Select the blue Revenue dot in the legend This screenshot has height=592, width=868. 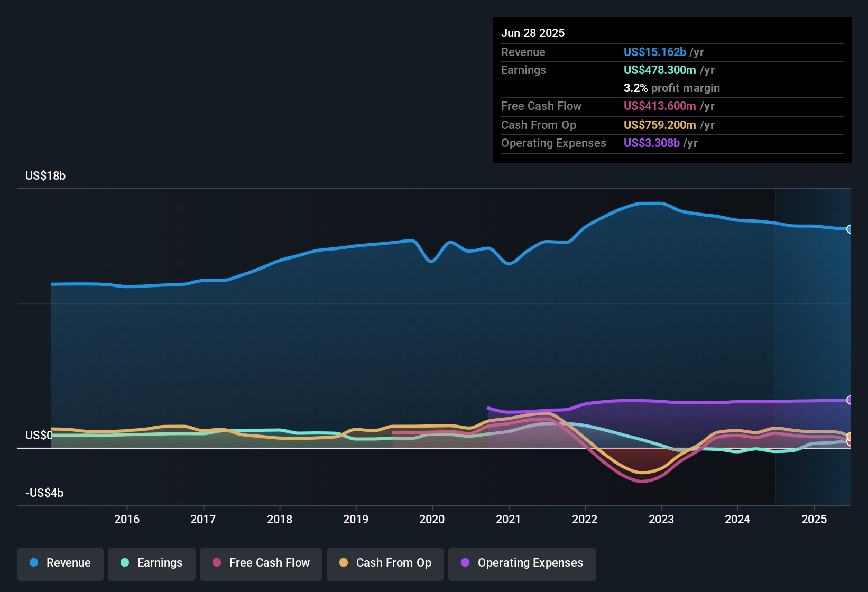[x=33, y=563]
